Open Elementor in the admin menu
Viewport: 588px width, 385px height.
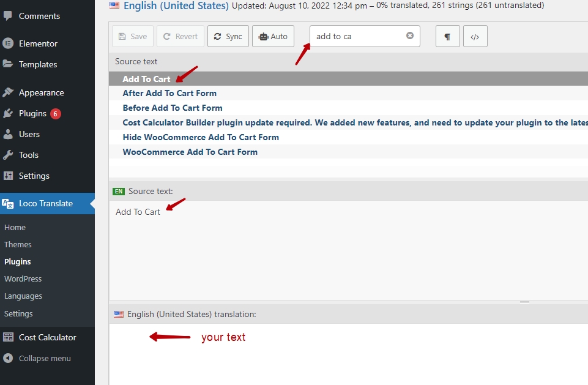[x=39, y=43]
